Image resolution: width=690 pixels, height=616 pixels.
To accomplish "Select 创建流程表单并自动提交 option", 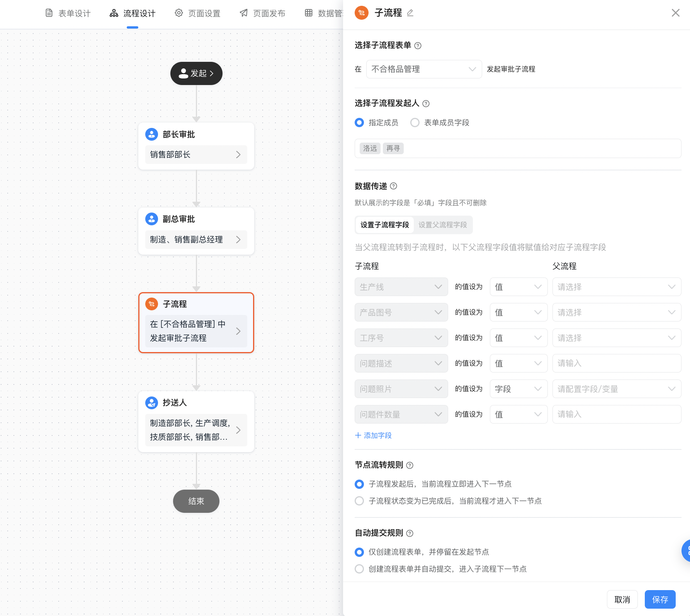I will 359,569.
